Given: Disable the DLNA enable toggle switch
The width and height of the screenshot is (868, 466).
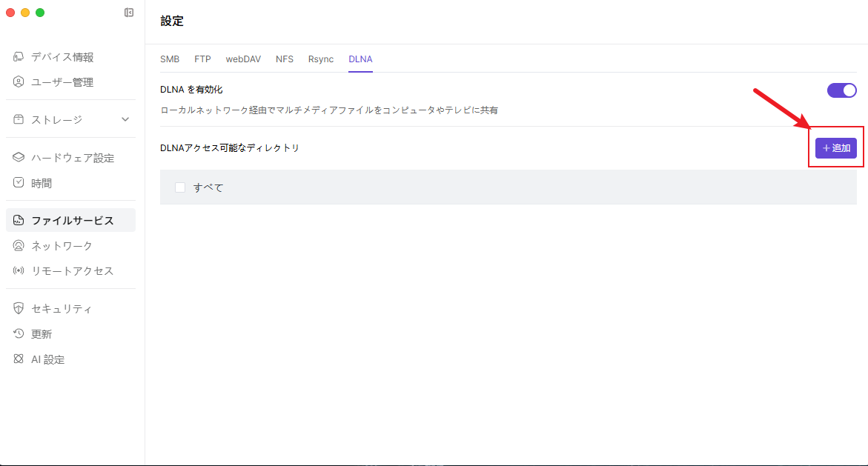Looking at the screenshot, I should (841, 90).
